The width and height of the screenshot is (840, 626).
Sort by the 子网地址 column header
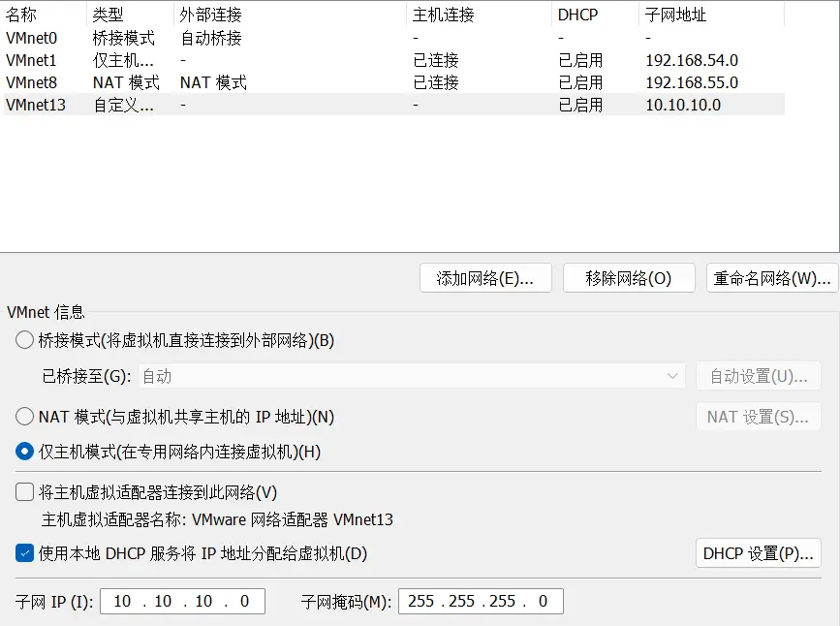point(674,15)
